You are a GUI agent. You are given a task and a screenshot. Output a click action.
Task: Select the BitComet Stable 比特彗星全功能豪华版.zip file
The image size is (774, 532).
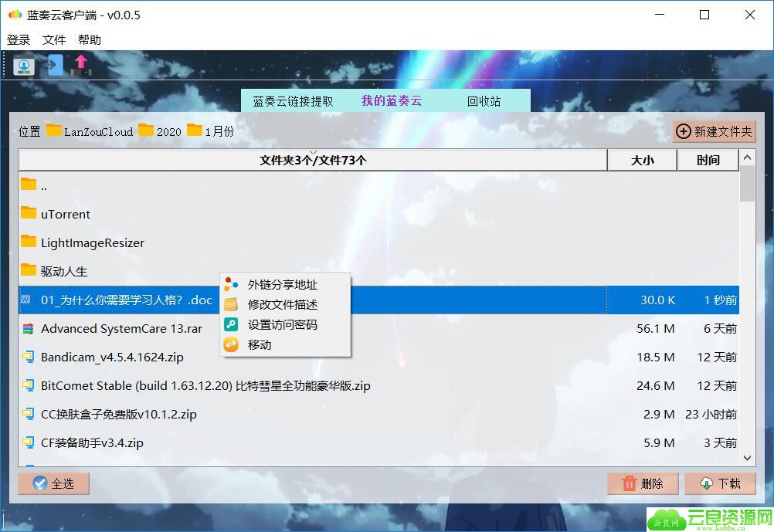(x=205, y=386)
